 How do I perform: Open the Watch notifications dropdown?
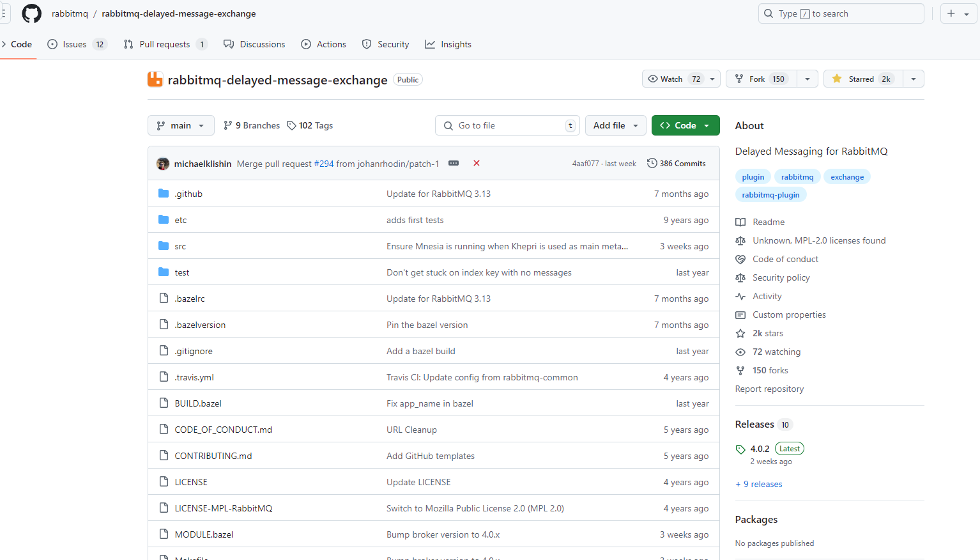(x=681, y=79)
